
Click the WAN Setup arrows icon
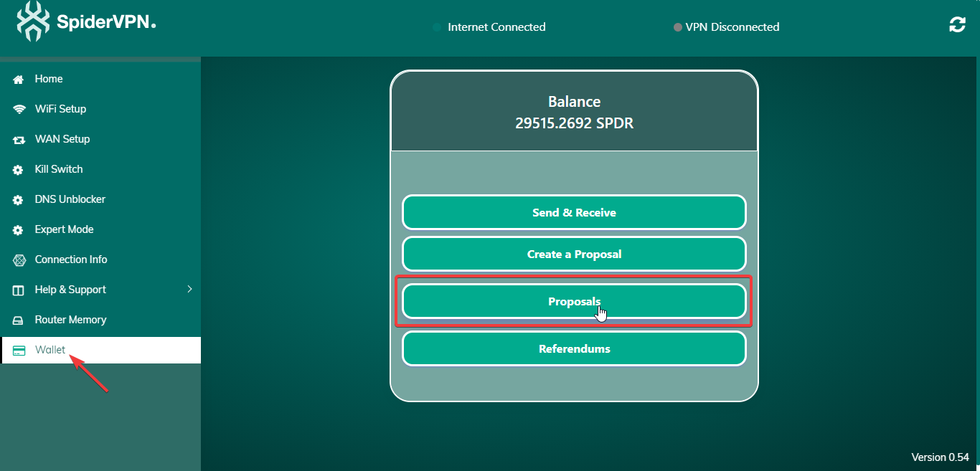[19, 140]
